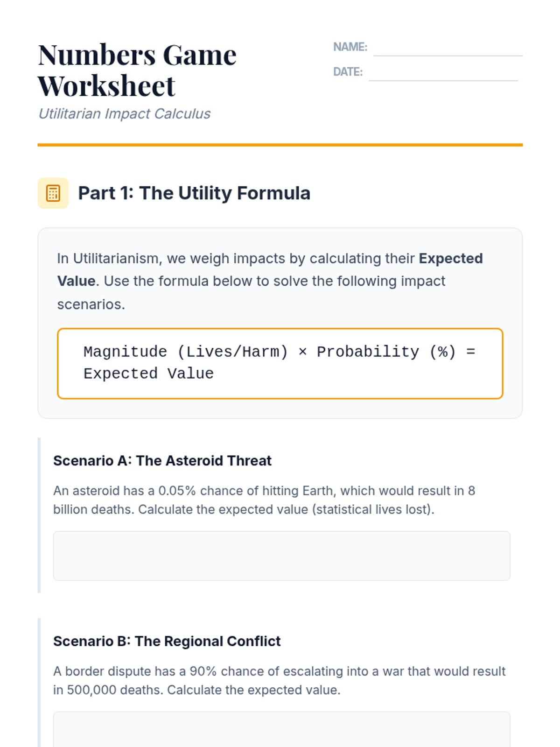Click the bold Expected Value text in the intro
This screenshot has width=560, height=747.
click(x=450, y=259)
